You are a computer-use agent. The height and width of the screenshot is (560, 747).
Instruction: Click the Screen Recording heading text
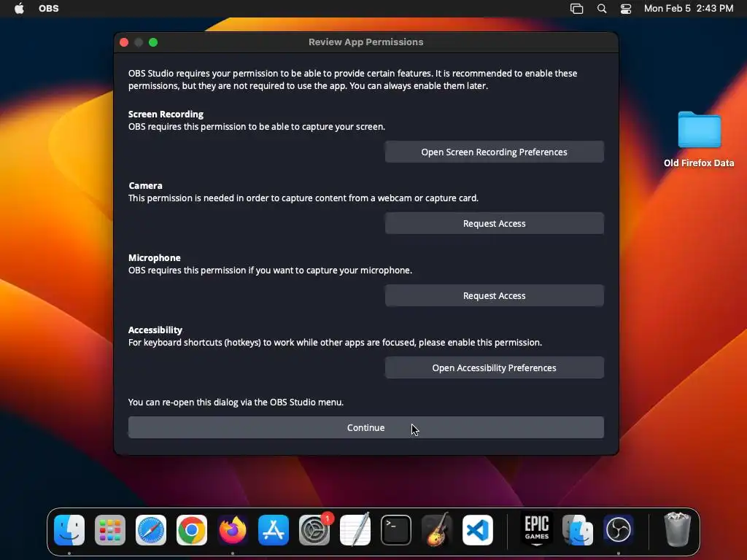click(166, 114)
